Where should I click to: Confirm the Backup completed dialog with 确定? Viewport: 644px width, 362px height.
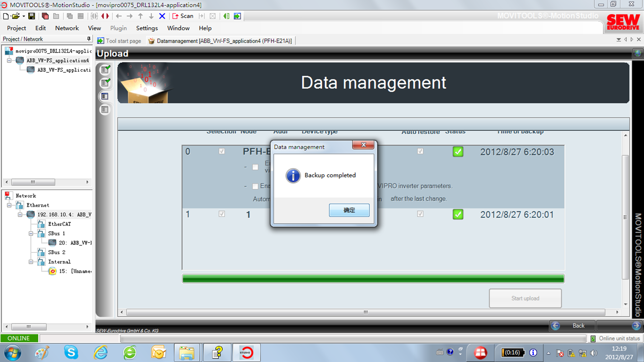tap(349, 210)
